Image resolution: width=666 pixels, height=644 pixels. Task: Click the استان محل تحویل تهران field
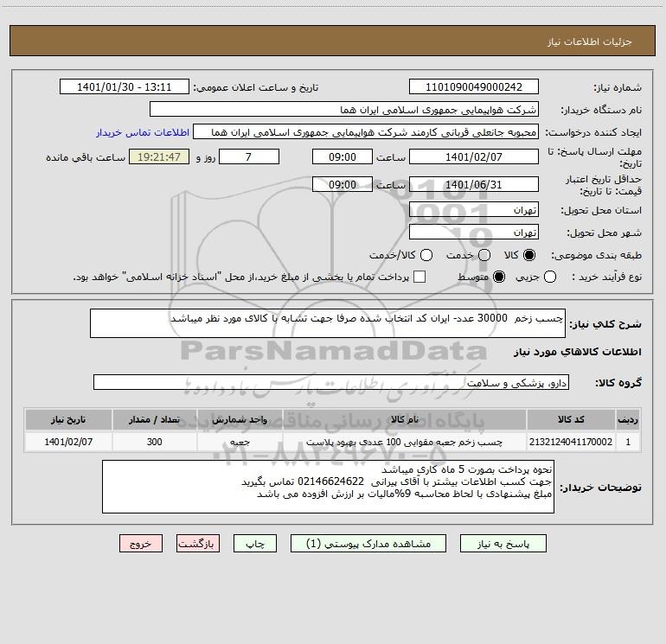click(x=474, y=209)
